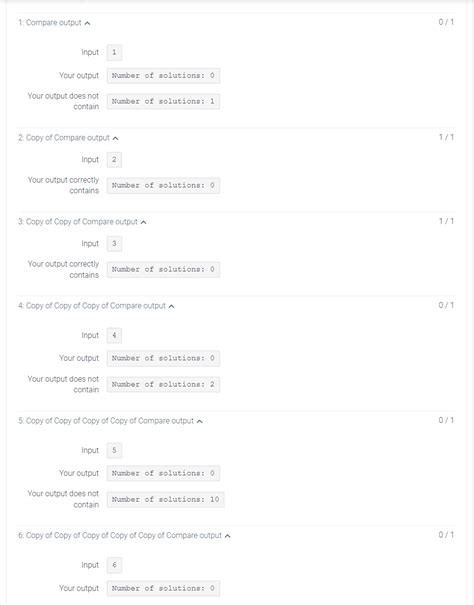Select input value box showing 4
This screenshot has width=474, height=605.
(114, 335)
